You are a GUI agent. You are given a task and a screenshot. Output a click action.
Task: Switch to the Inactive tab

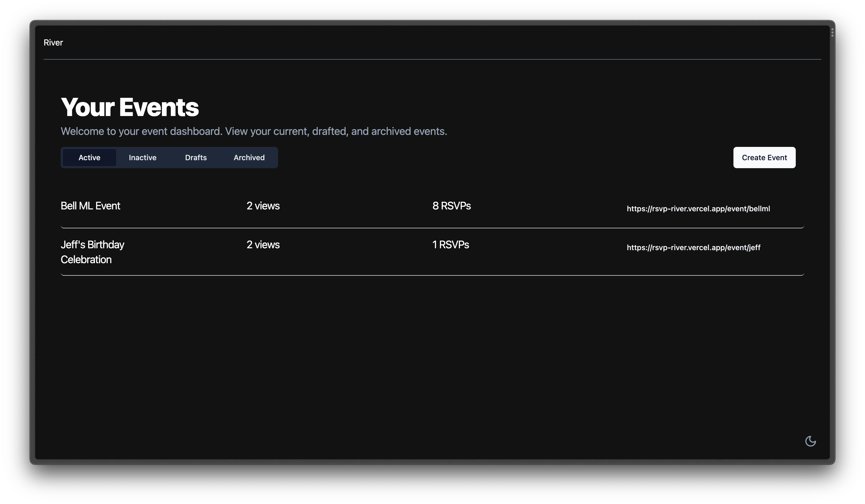pos(142,158)
